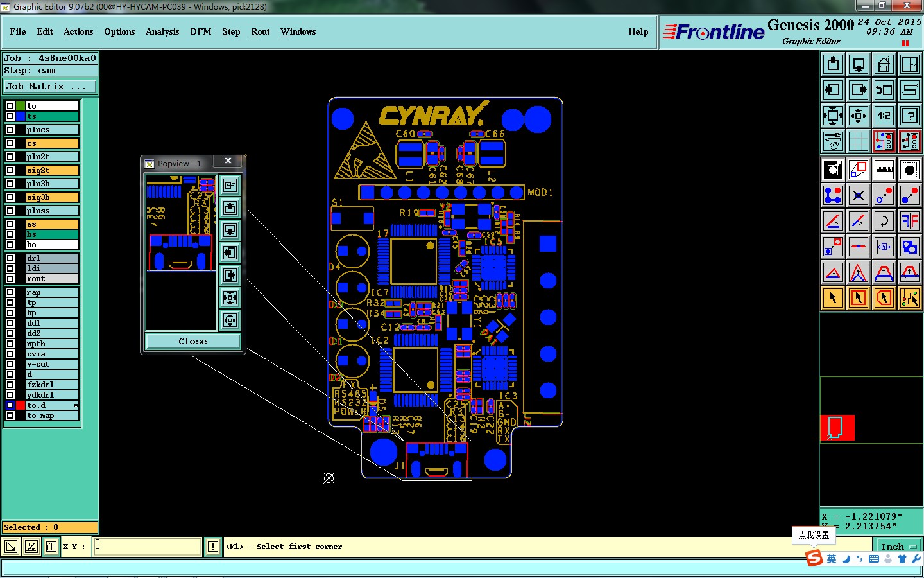Select the rectangle arrow selection tool
The height and width of the screenshot is (578, 924).
pos(859,298)
